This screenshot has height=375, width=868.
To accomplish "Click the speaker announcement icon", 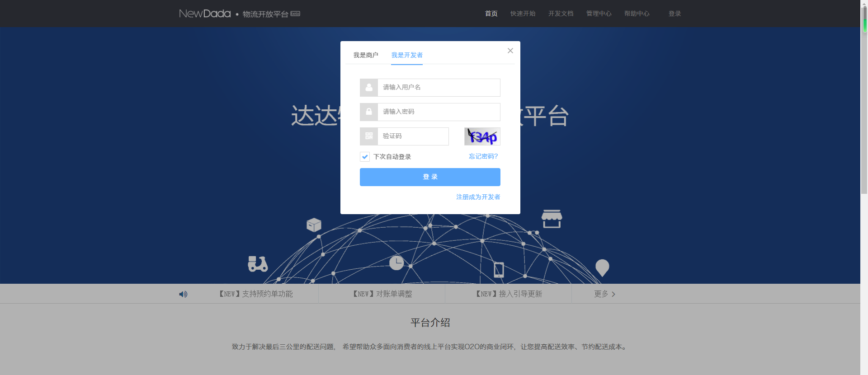I will point(183,294).
